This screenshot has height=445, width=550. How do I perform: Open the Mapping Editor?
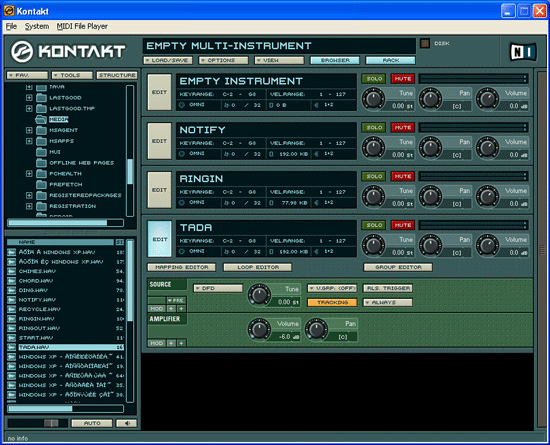tap(182, 267)
